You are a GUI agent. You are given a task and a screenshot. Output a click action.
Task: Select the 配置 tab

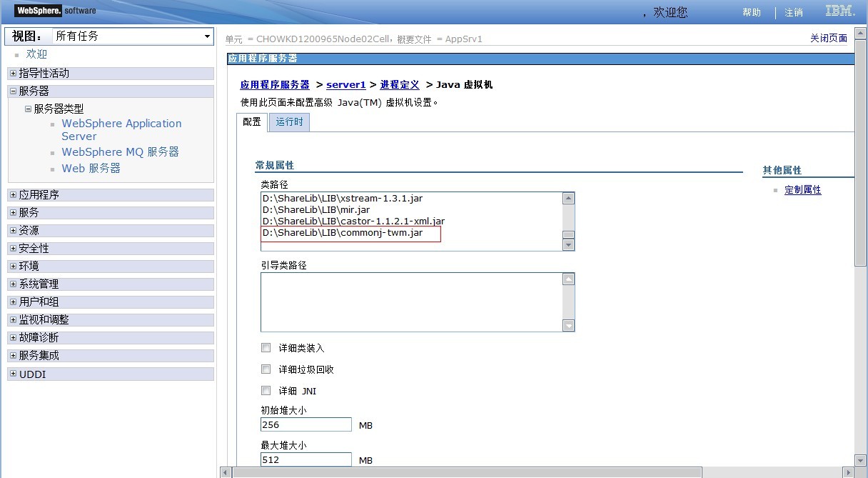pos(252,122)
